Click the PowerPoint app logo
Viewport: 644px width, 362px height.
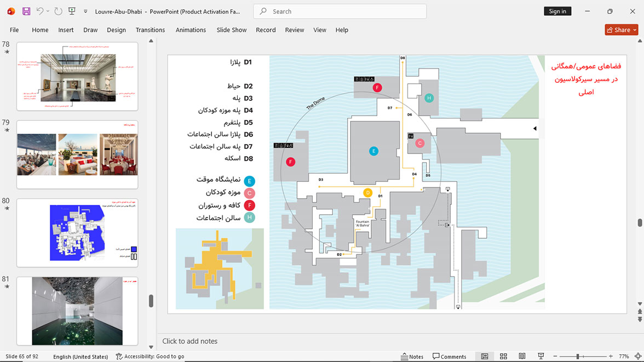coord(11,12)
